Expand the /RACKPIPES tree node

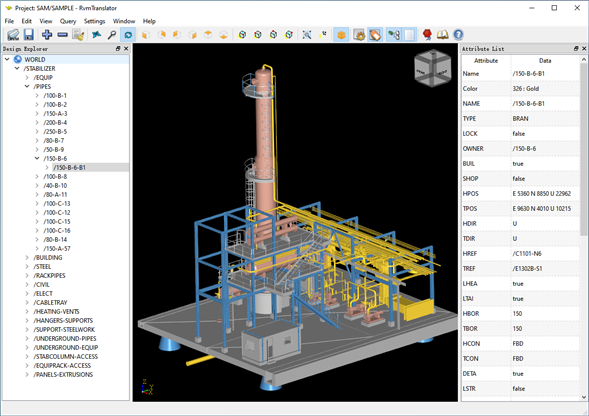pos(27,275)
